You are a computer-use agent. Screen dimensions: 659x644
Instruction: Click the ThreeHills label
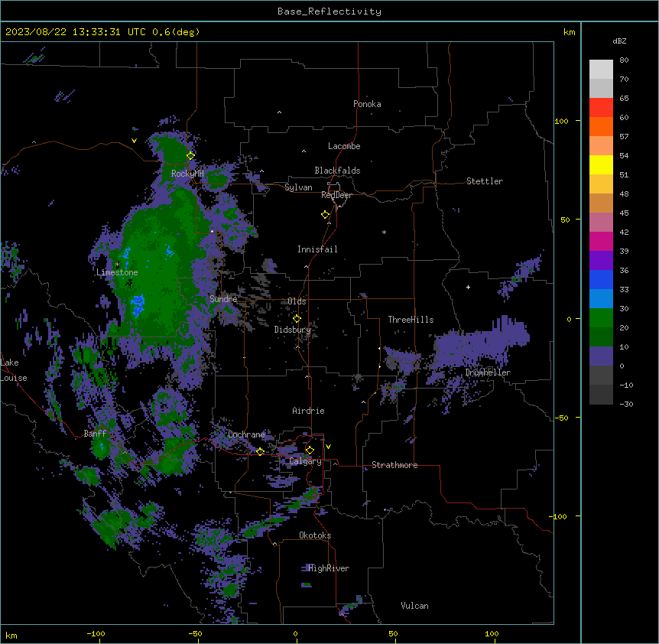411,320
